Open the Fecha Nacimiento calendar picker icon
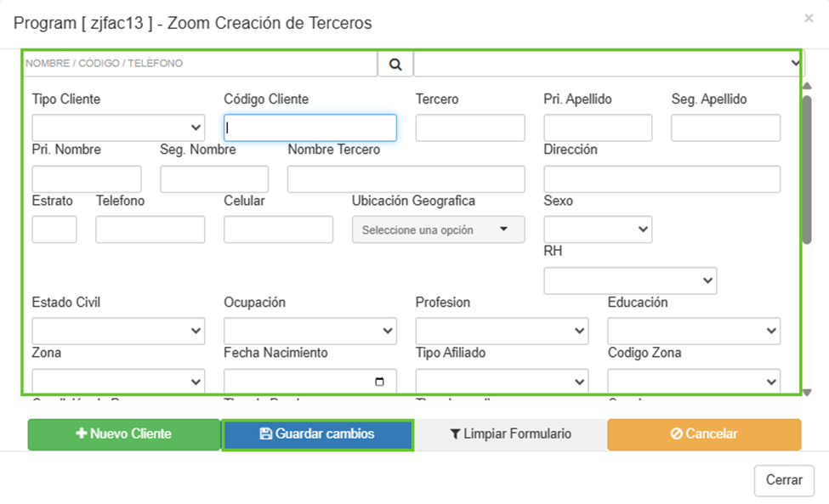The image size is (829, 504). [379, 382]
